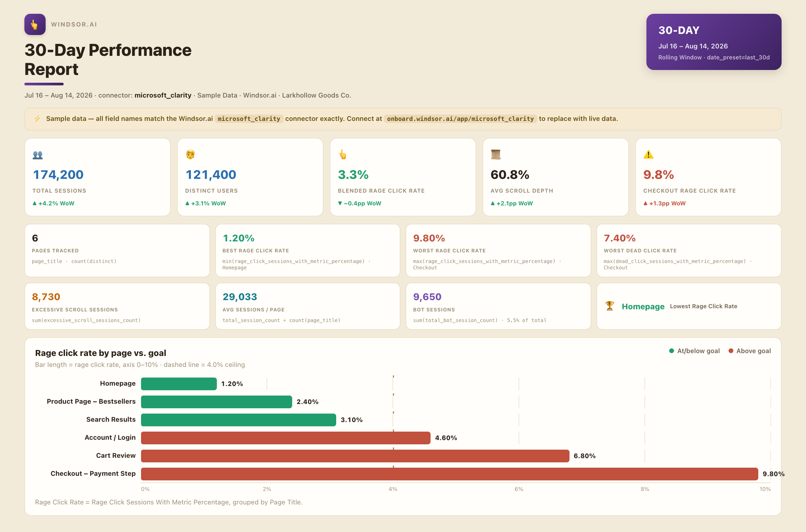Click the Windsor.ai pointing-hand logo icon
This screenshot has width=806, height=532.
(x=35, y=24)
